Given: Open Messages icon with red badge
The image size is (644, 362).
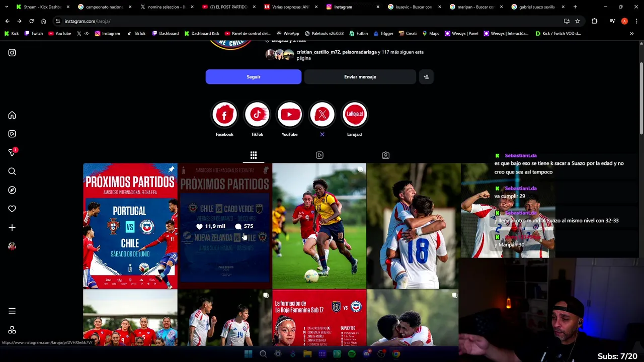Looking at the screenshot, I should (x=12, y=152).
